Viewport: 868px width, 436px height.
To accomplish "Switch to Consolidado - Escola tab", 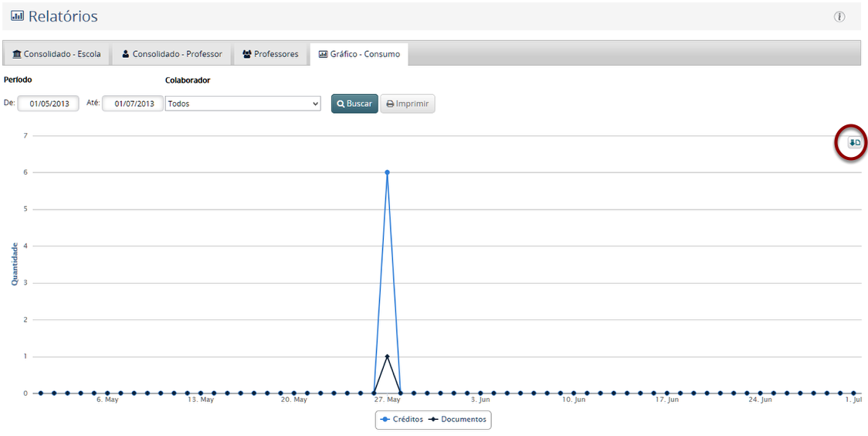I will point(57,54).
